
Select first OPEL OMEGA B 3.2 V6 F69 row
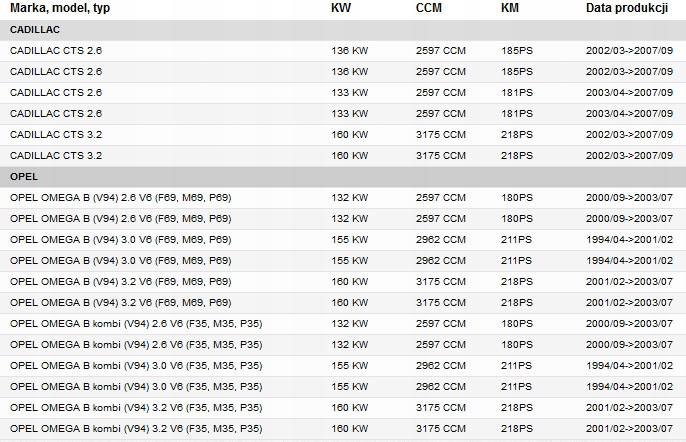(343, 282)
